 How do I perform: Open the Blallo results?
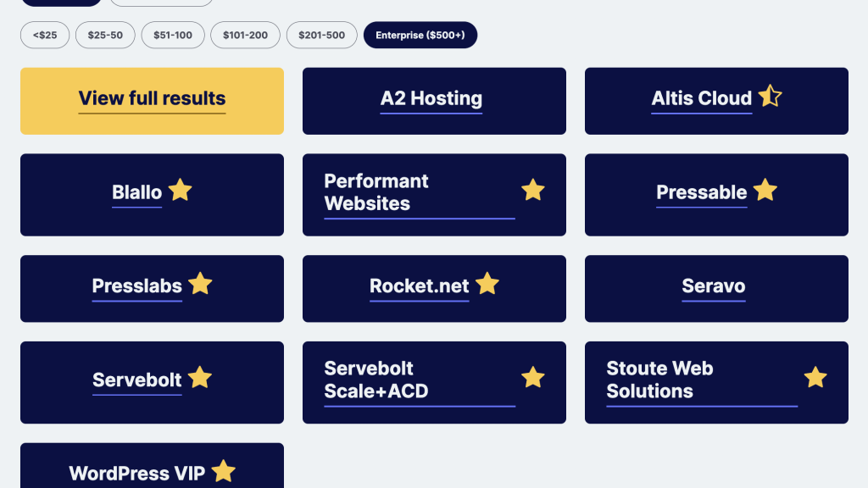136,192
